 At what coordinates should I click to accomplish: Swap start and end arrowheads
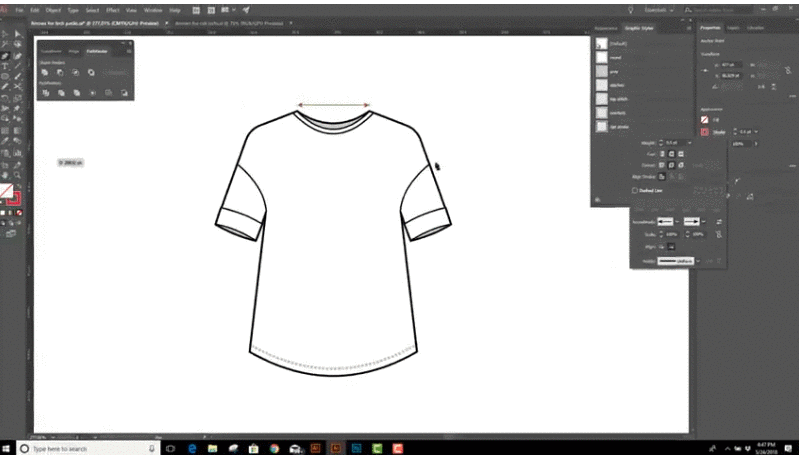pos(719,222)
